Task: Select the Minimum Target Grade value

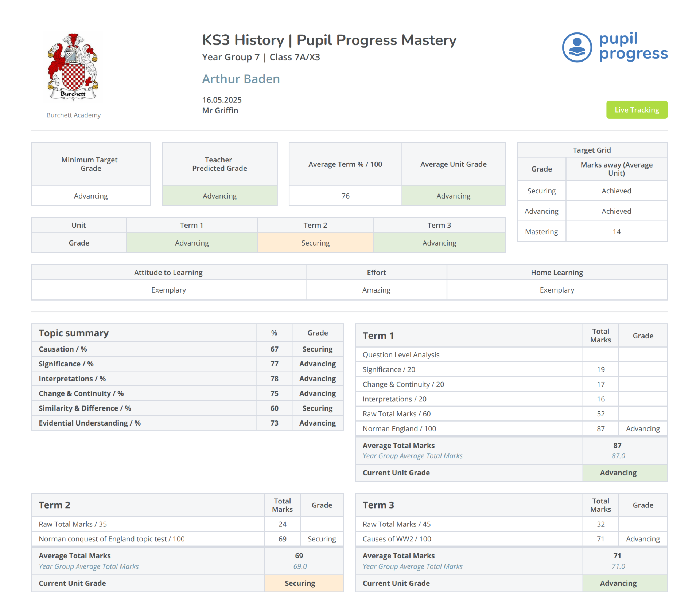Action: 91,196
